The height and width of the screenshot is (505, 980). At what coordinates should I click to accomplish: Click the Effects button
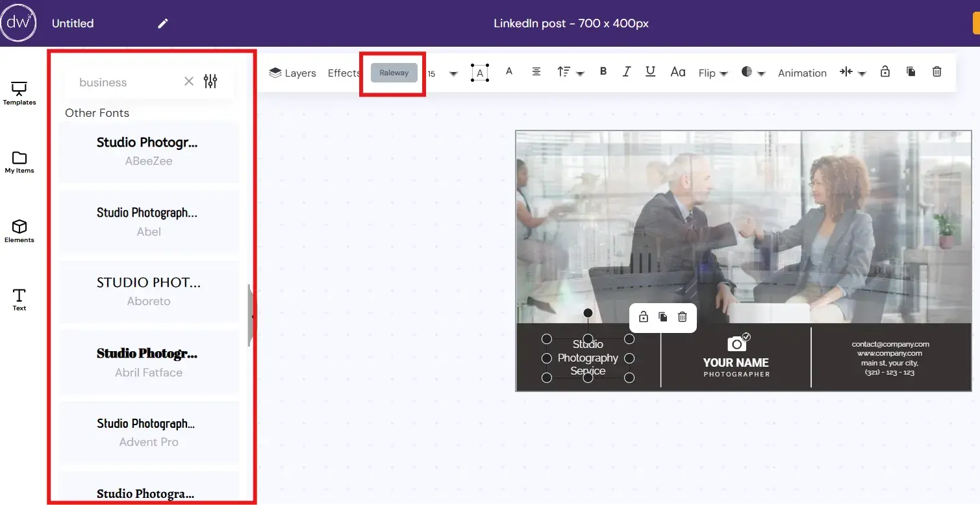[344, 73]
